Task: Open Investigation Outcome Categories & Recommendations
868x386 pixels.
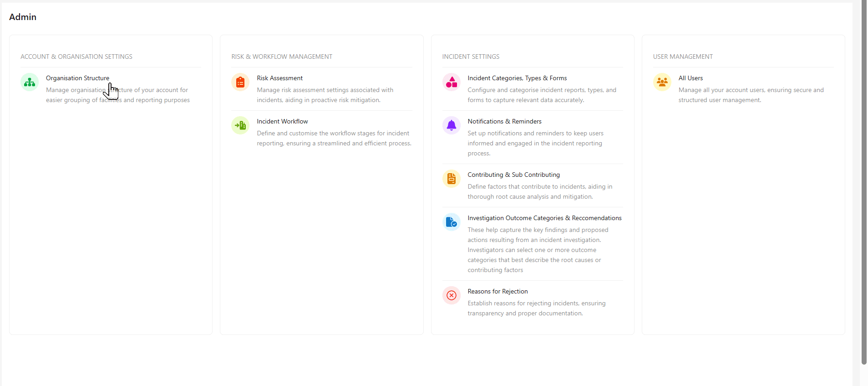Action: tap(544, 218)
